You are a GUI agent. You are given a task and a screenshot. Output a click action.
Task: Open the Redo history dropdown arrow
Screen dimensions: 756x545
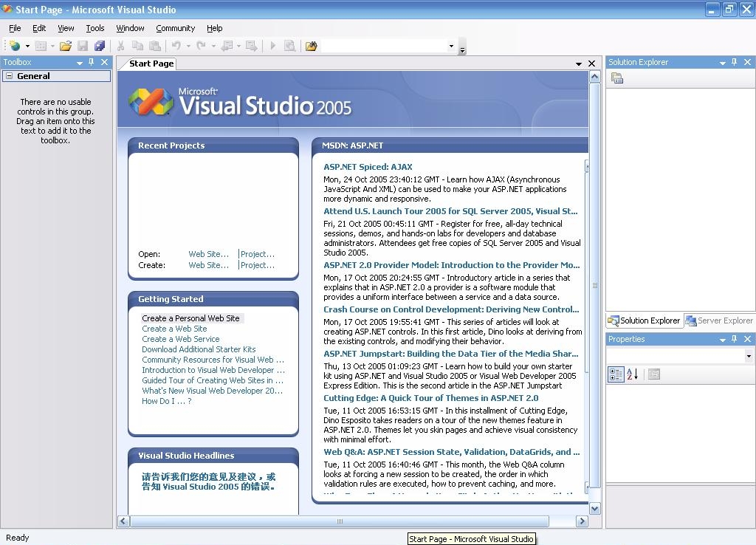(213, 47)
